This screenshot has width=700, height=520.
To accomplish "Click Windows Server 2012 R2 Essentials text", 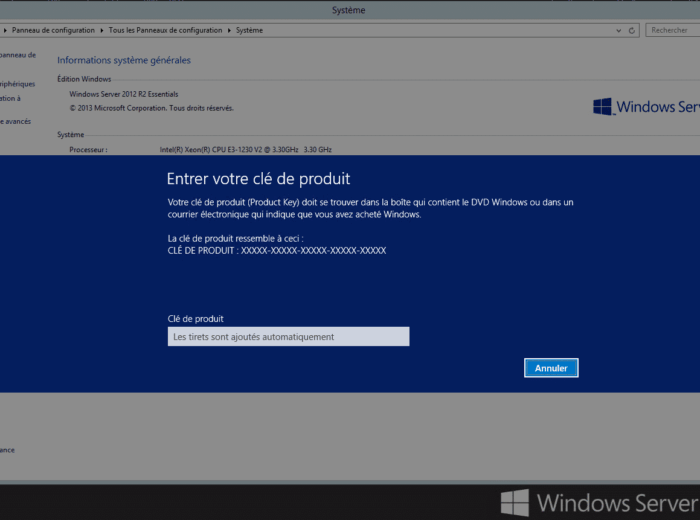I will 124,94.
